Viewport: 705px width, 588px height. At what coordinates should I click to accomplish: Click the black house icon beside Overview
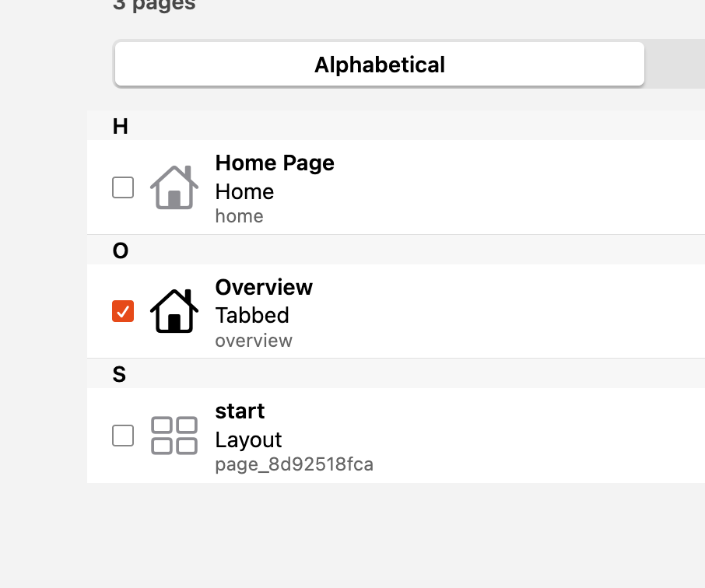click(x=174, y=311)
